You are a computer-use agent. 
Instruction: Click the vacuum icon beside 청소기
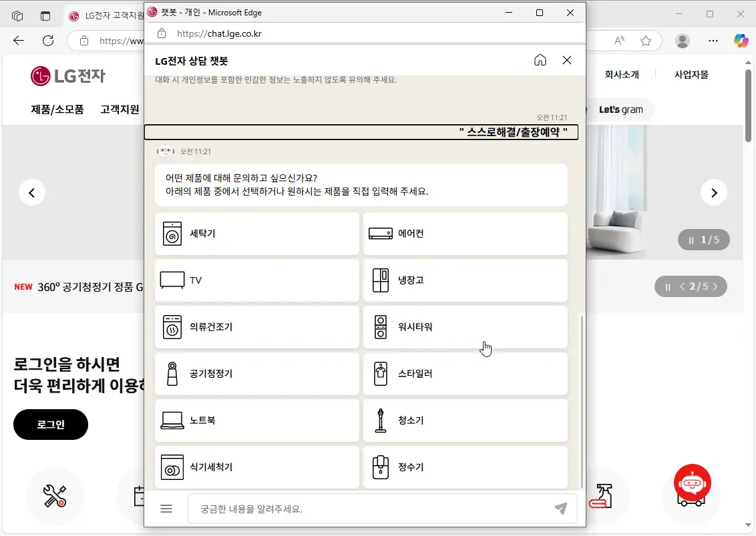[381, 421]
